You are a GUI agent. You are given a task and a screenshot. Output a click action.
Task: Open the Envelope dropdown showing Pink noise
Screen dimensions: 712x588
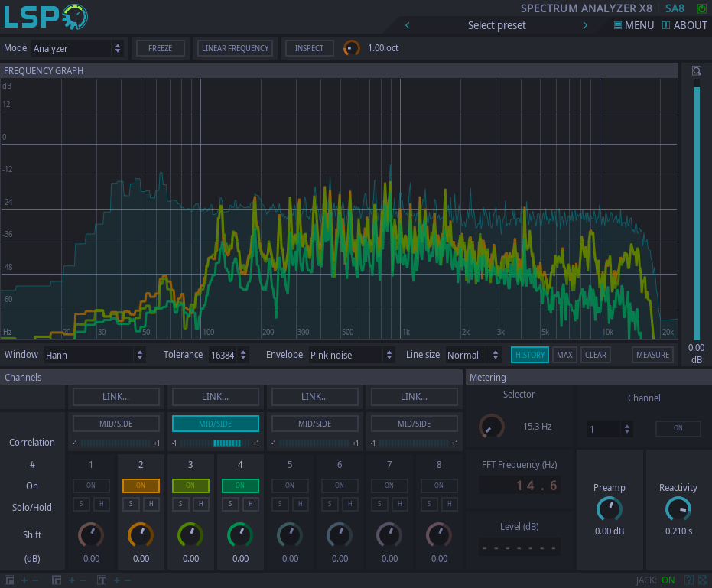click(352, 355)
